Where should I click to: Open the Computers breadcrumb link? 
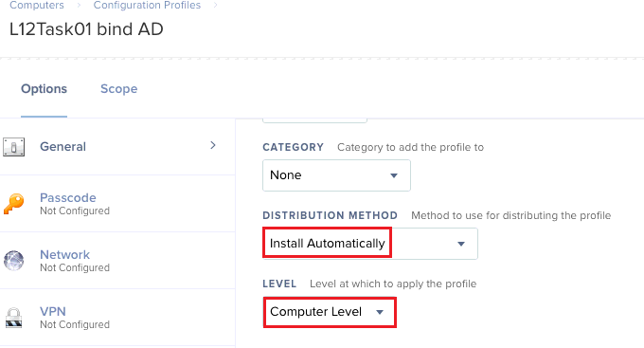37,6
